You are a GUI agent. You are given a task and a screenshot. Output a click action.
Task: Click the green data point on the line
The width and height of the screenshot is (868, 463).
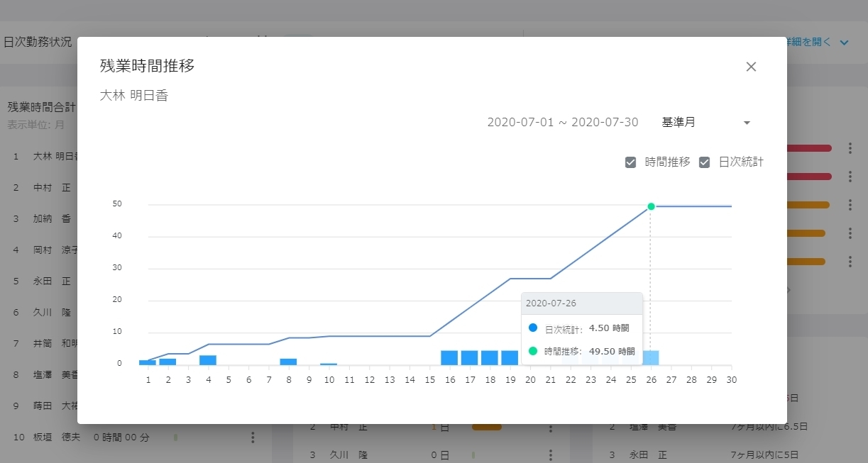coord(651,206)
